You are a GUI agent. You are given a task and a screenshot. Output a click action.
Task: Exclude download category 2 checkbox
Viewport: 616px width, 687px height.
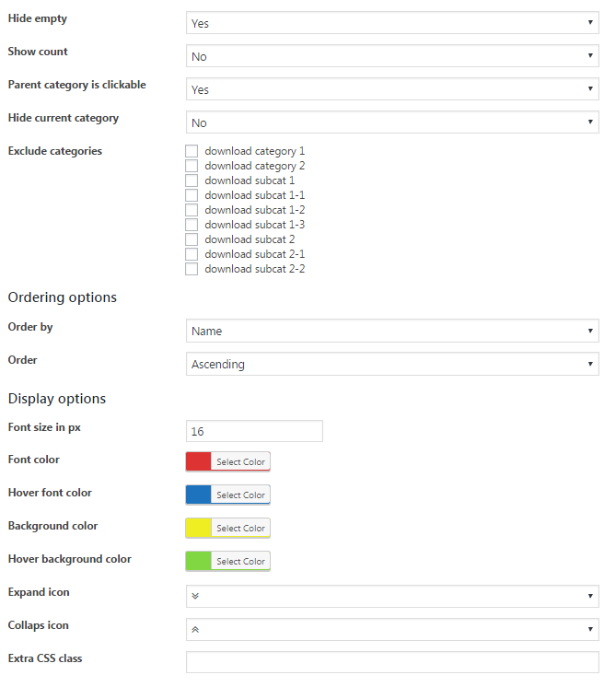coord(192,166)
